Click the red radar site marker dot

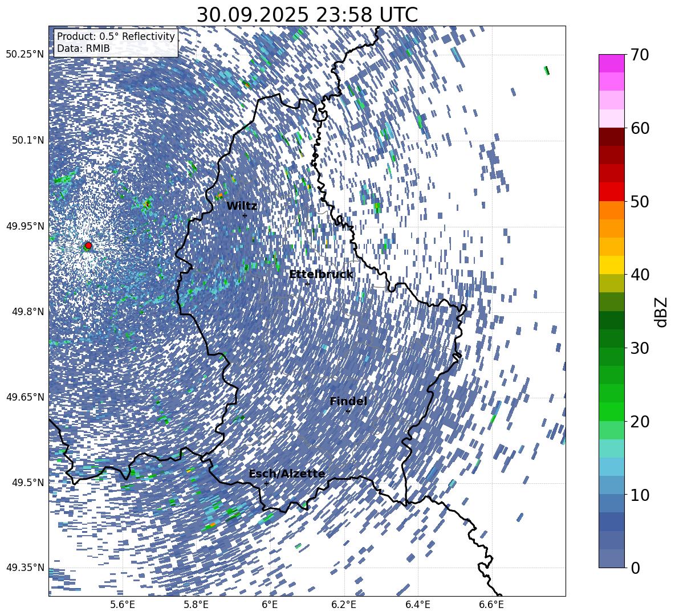tap(88, 246)
